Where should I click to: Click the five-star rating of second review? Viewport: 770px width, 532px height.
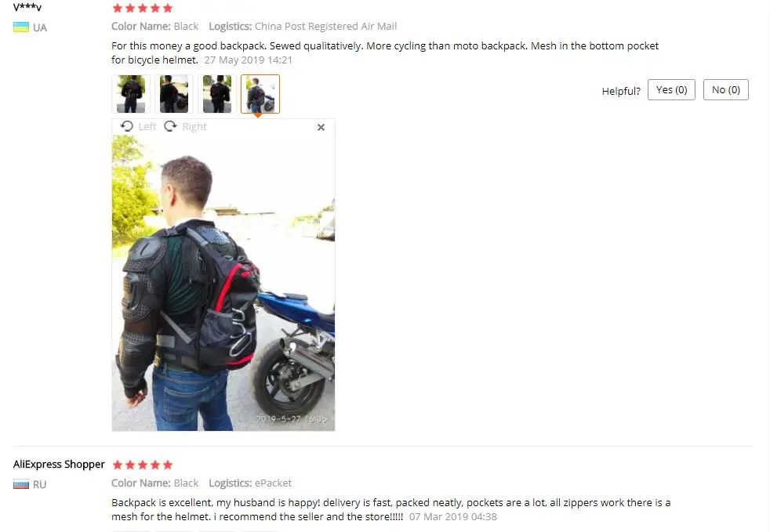[x=143, y=465]
